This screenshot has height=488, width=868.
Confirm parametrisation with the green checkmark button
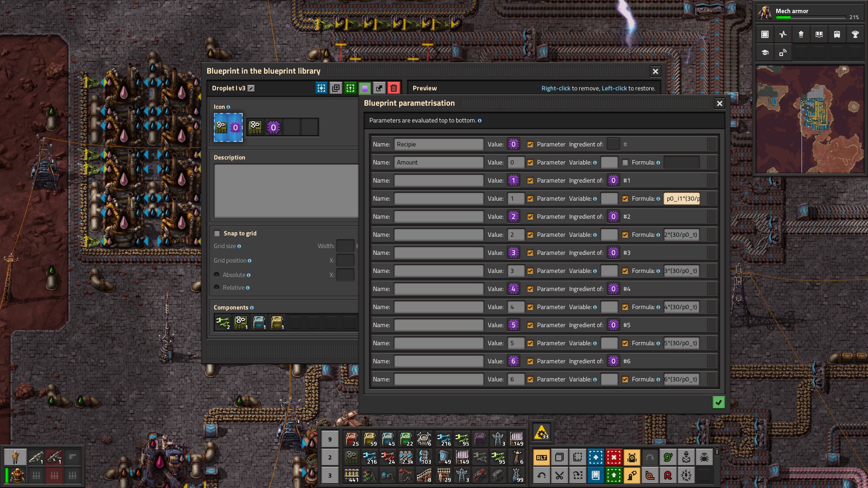pos(718,402)
